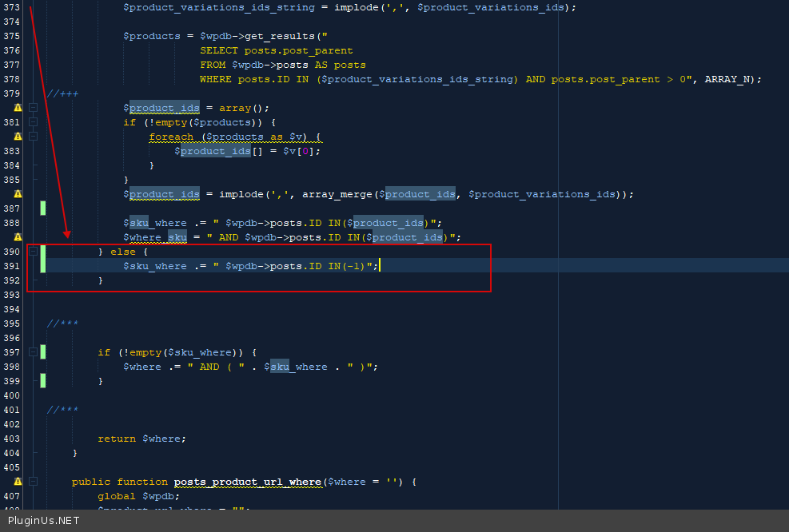789x532 pixels.
Task: Click warning icon beside "$product_ids = array()" line
Action: (x=18, y=108)
